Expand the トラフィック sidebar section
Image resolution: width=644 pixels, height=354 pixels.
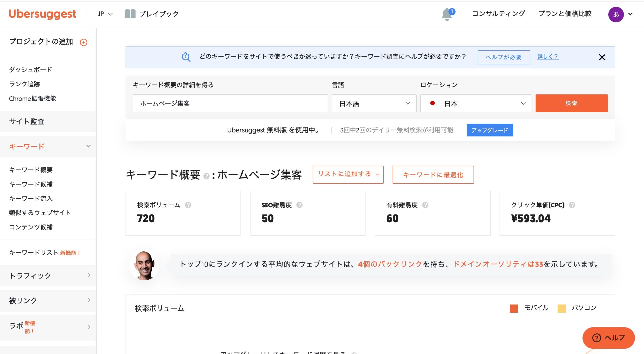[48, 275]
